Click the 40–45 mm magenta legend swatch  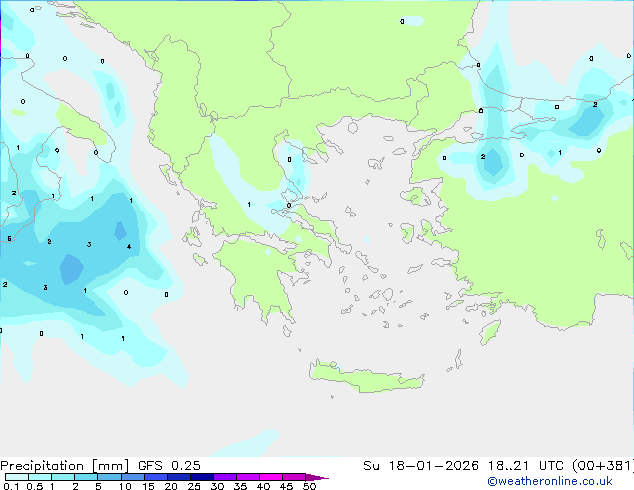click(271, 477)
